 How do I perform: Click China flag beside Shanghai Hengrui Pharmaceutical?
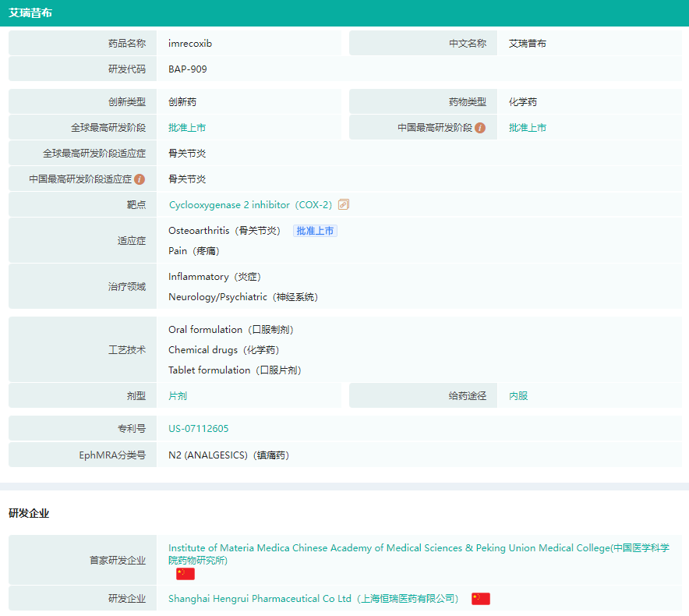pos(480,599)
